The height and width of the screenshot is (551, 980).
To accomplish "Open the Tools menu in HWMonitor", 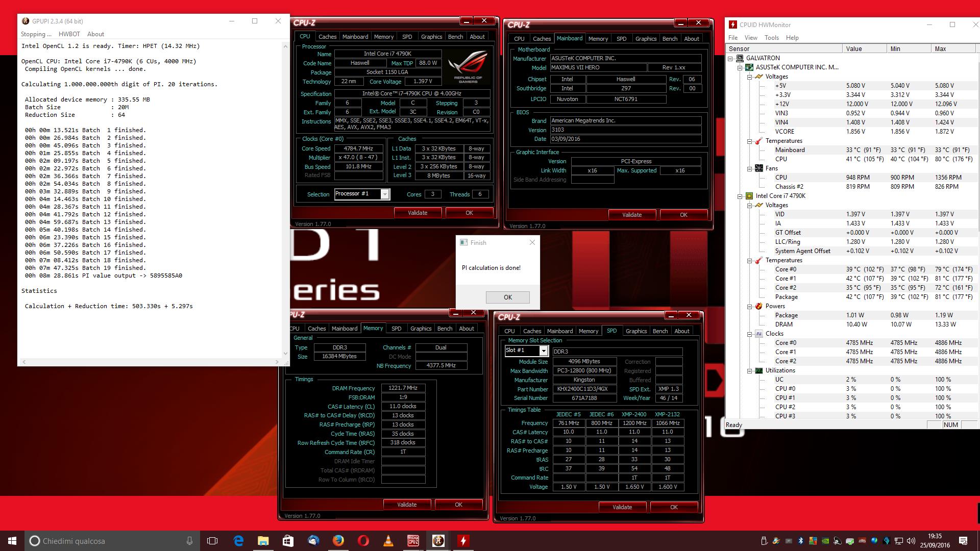I will [772, 38].
